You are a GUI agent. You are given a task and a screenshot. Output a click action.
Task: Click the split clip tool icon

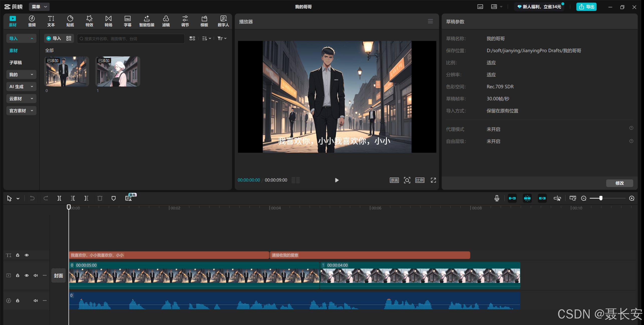[x=59, y=198]
